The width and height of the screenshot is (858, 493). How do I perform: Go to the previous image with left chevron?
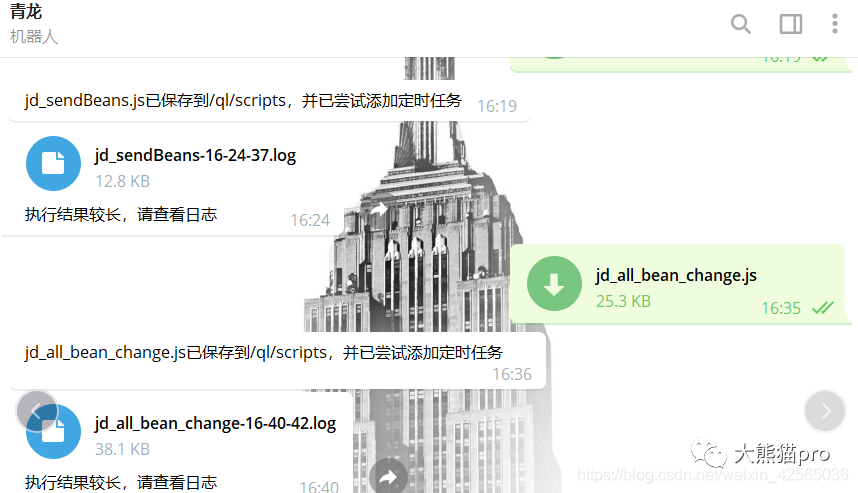coord(37,410)
